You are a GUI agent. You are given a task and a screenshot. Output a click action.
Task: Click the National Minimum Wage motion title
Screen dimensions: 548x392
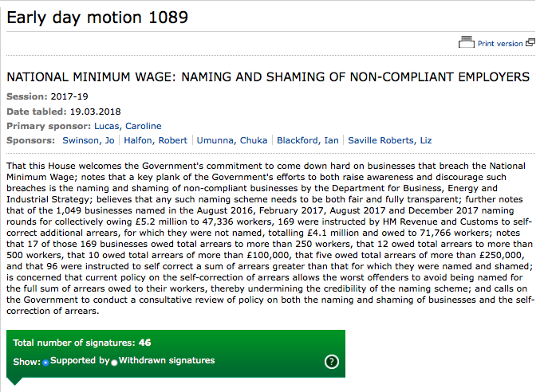click(x=268, y=77)
